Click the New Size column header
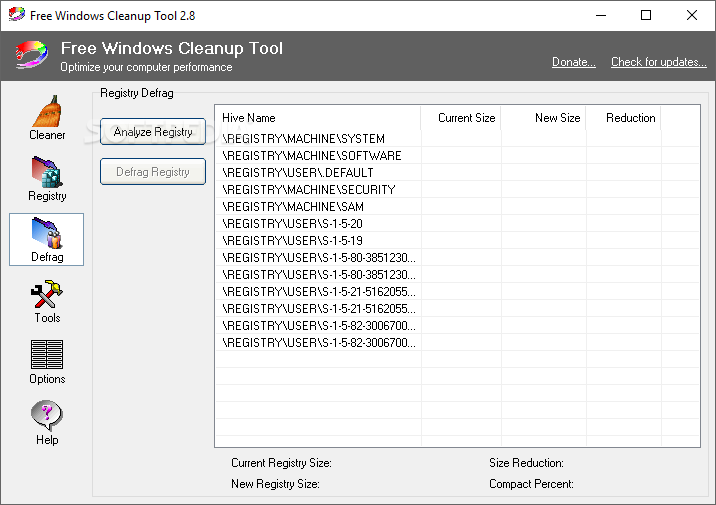Screen dimensions: 716x505 coord(544,118)
